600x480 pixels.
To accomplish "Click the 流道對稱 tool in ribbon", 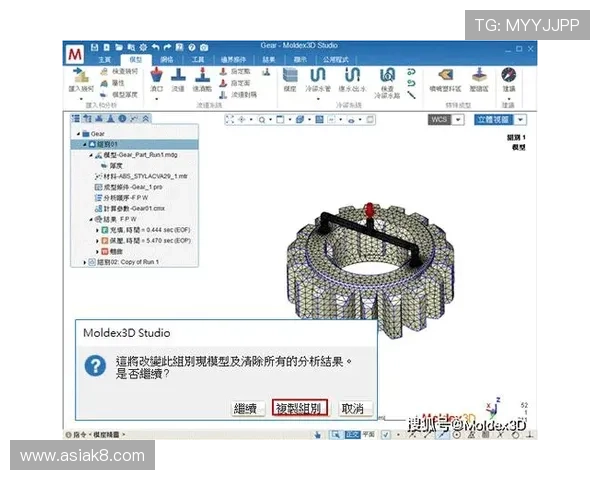I will coord(238,94).
